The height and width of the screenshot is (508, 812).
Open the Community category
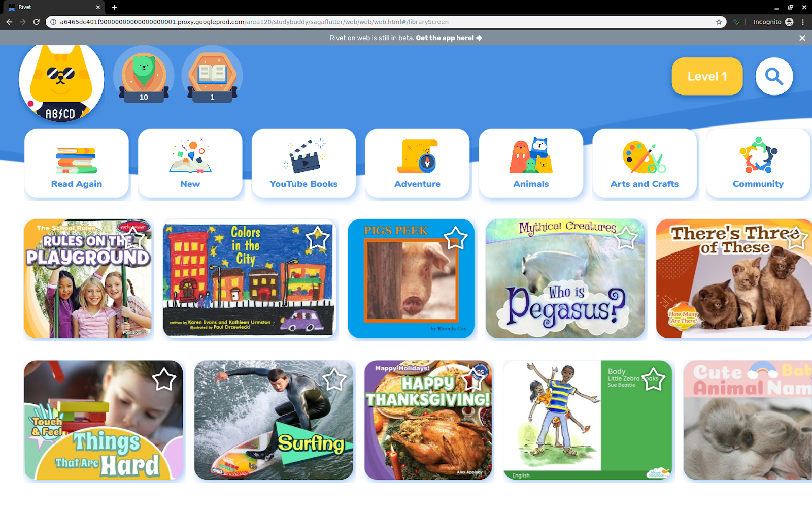click(758, 163)
